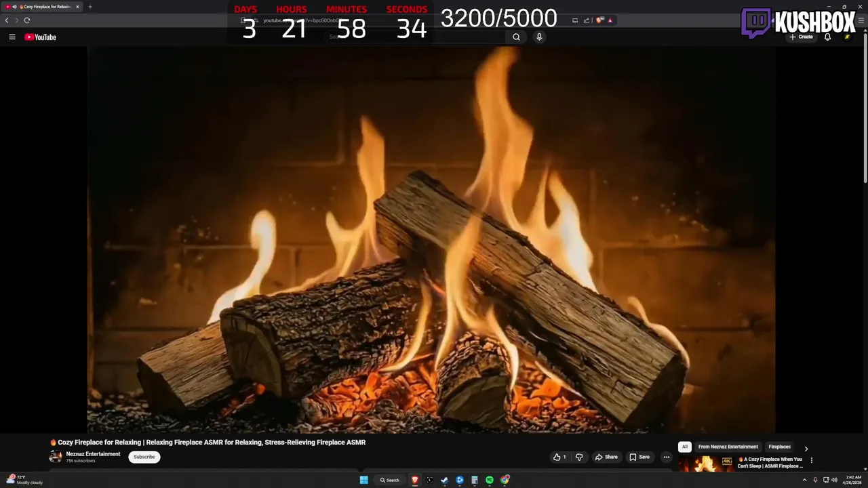This screenshot has width=868, height=488.
Task: Go forward with browser forward arrow
Action: point(17,20)
